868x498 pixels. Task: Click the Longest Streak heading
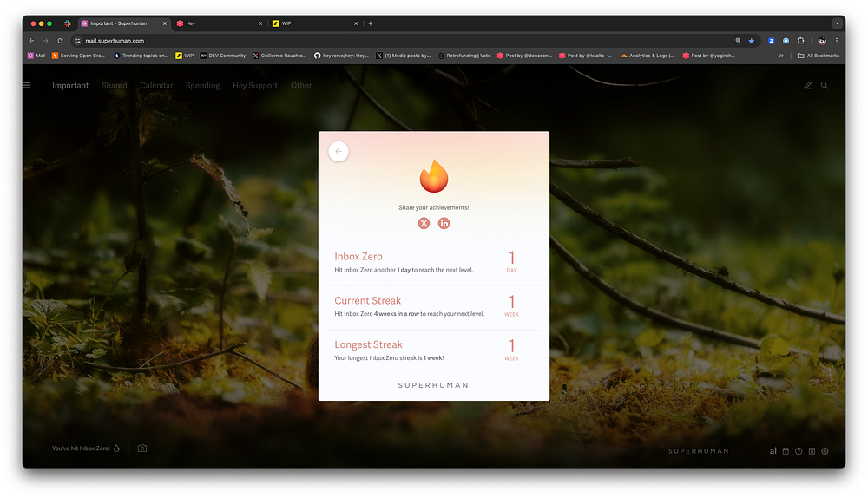368,344
